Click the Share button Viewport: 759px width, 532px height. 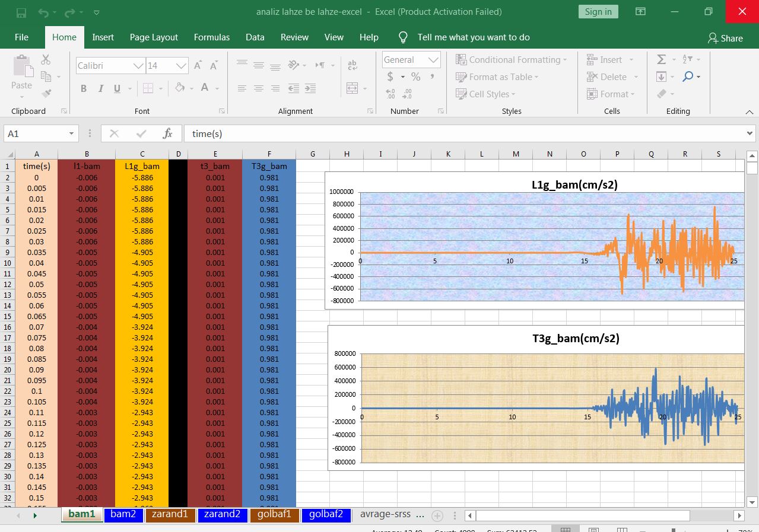tap(725, 38)
